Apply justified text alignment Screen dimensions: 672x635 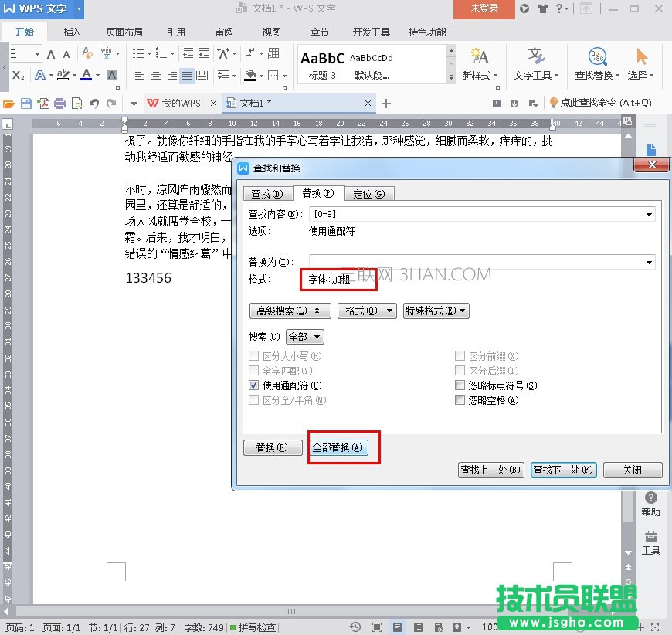[x=186, y=76]
